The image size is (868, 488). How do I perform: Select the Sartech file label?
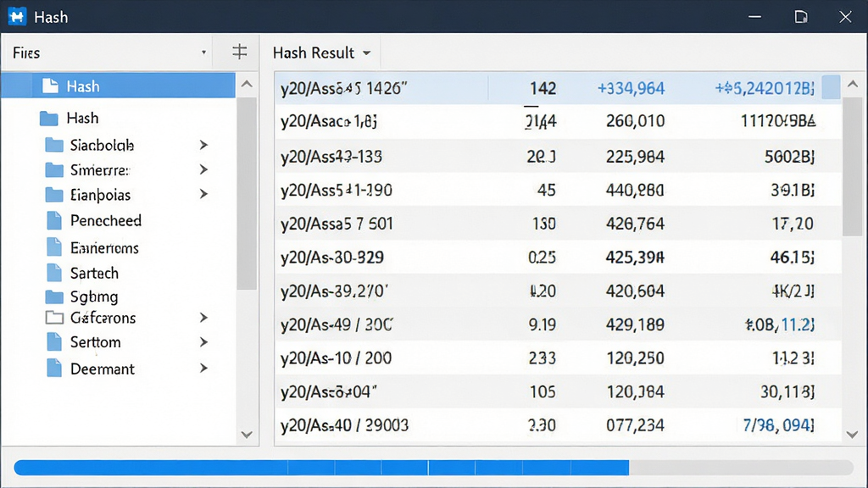click(94, 273)
